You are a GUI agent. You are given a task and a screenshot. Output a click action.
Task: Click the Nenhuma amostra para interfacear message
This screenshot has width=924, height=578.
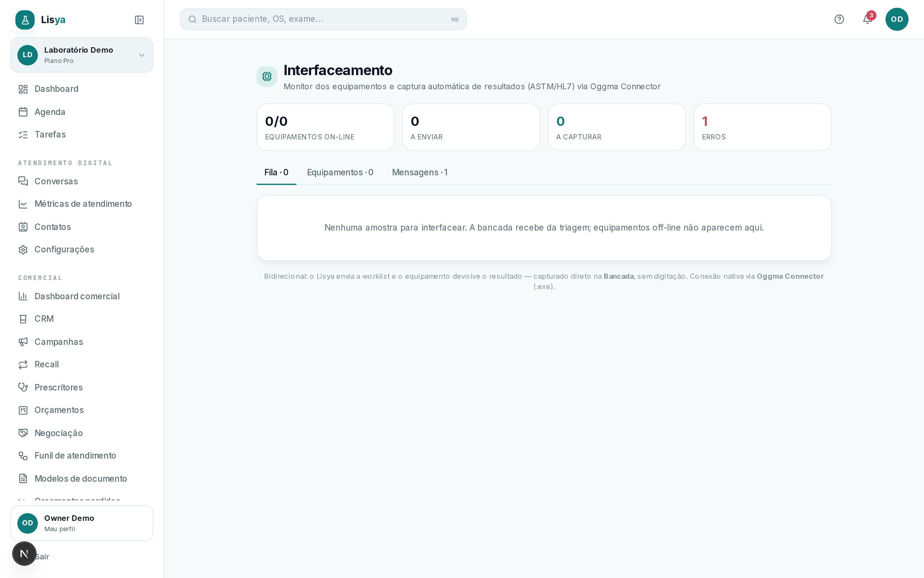tap(544, 228)
